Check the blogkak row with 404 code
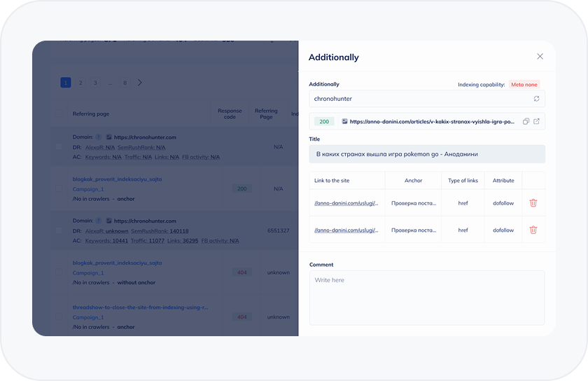This screenshot has width=588, height=381. coord(59,272)
